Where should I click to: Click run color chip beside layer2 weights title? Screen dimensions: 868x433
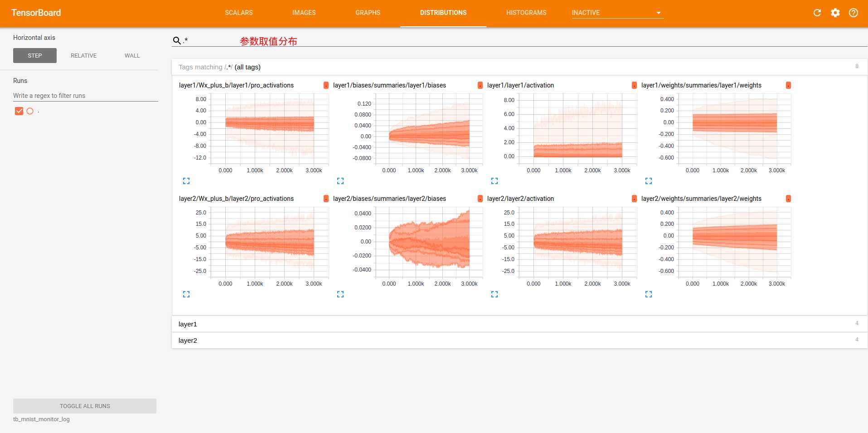(788, 199)
